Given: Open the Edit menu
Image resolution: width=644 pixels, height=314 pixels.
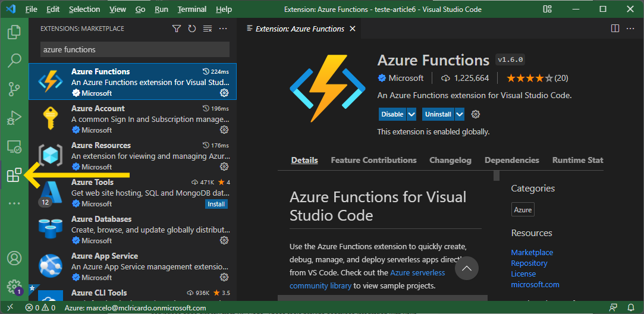Looking at the screenshot, I should click(x=52, y=9).
